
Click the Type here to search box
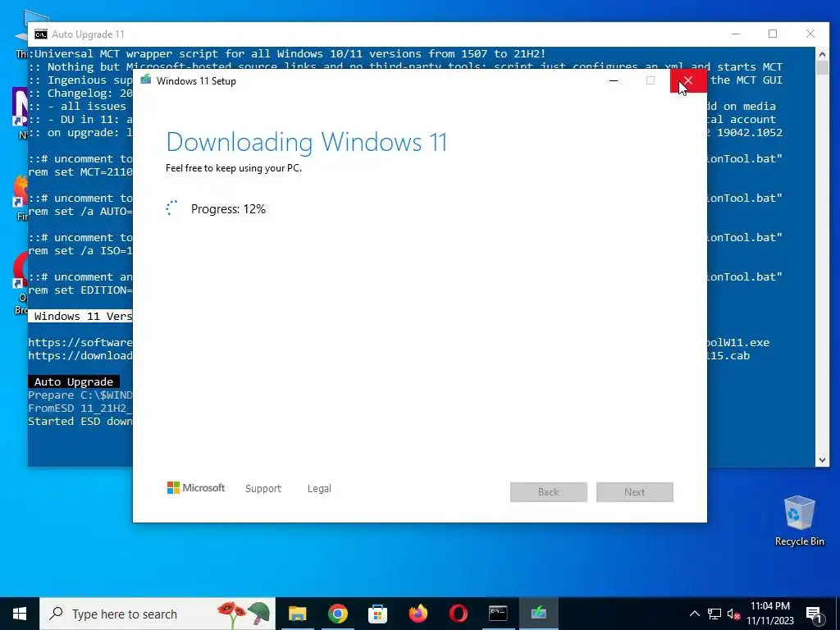click(157, 614)
